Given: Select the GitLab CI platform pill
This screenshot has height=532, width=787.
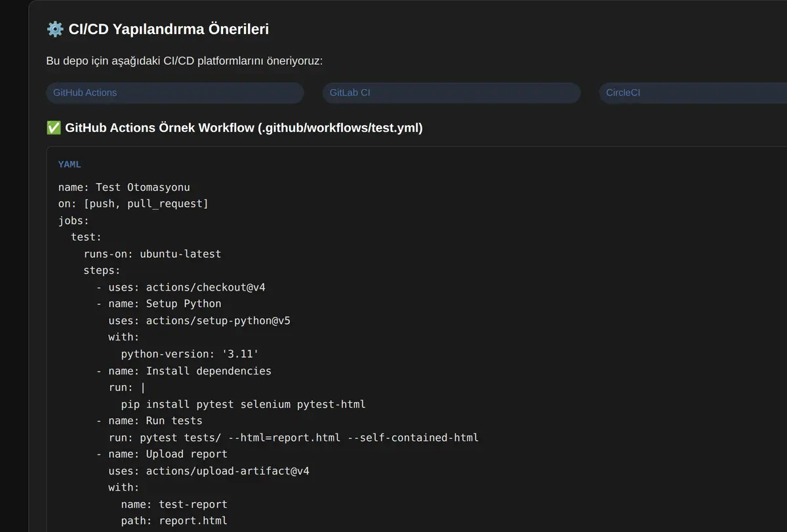Looking at the screenshot, I should point(451,92).
